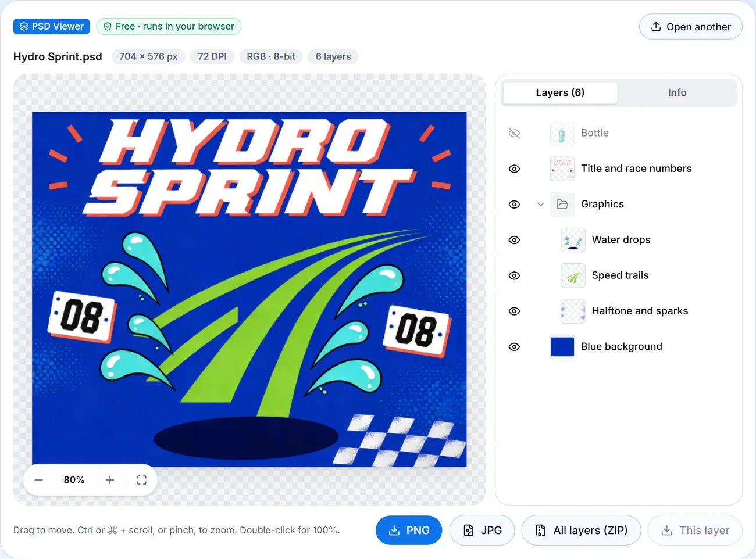Hide the Title and race numbers layer
756x559 pixels.
(x=514, y=169)
